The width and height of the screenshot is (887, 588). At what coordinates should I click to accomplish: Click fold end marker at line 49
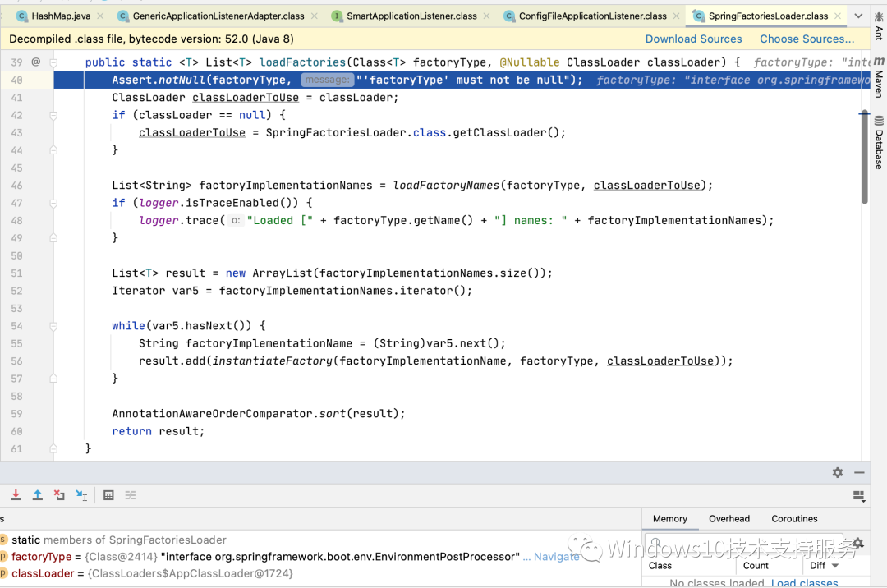53,238
